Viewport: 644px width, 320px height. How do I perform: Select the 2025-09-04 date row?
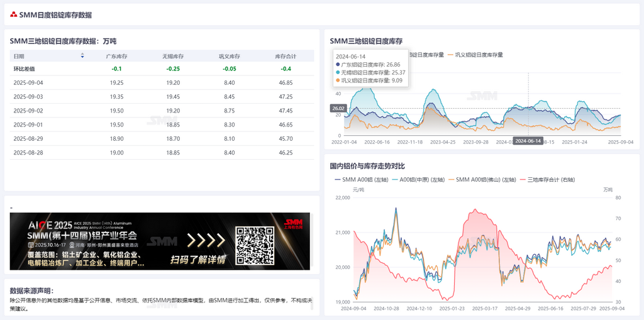point(162,82)
